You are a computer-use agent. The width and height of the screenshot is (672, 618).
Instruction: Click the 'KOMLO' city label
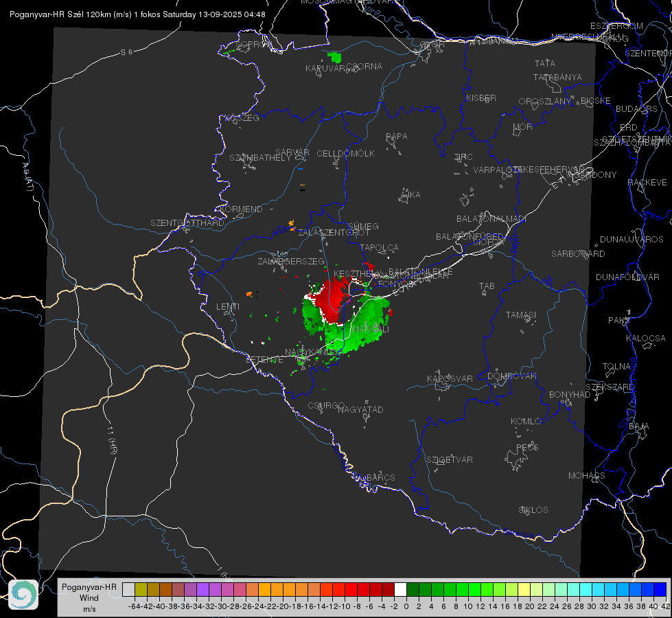point(526,422)
